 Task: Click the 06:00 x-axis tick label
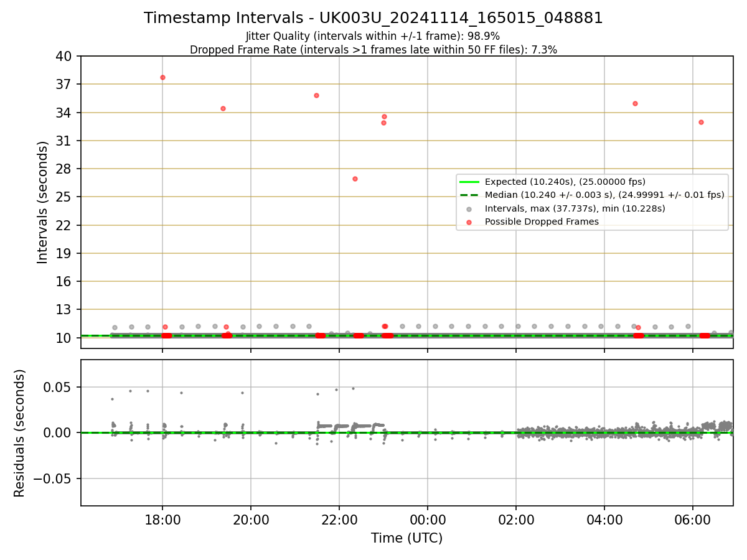pos(693,521)
